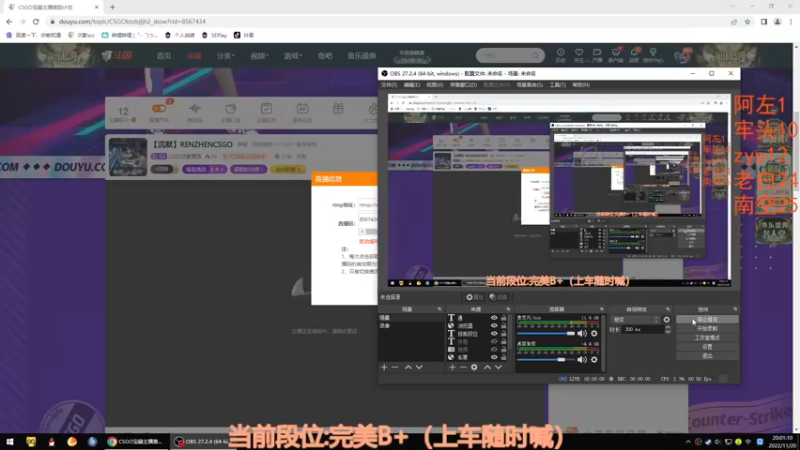The image size is (800, 450).
Task: Pop out the 来源 sources dock panel
Action: tap(508, 309)
